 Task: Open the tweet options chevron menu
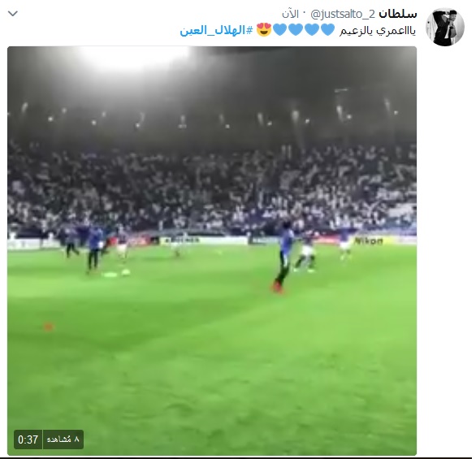click(x=13, y=14)
